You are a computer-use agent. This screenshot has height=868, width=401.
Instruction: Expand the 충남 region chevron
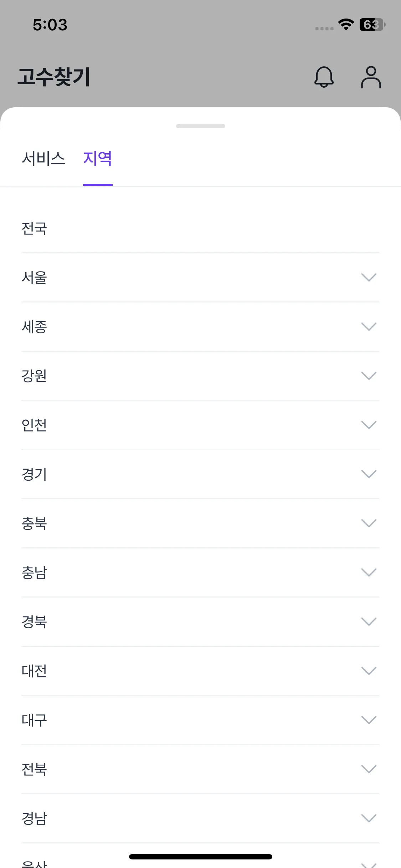point(369,572)
